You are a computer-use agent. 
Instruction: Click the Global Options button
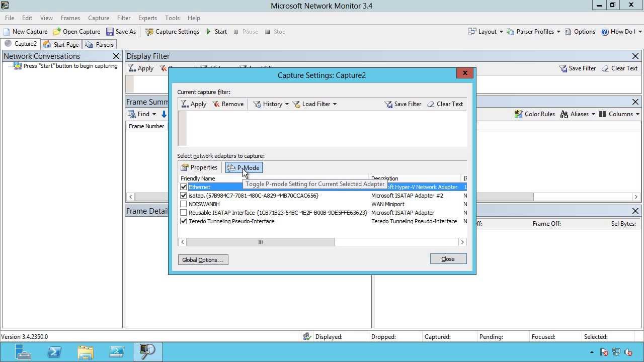(203, 260)
